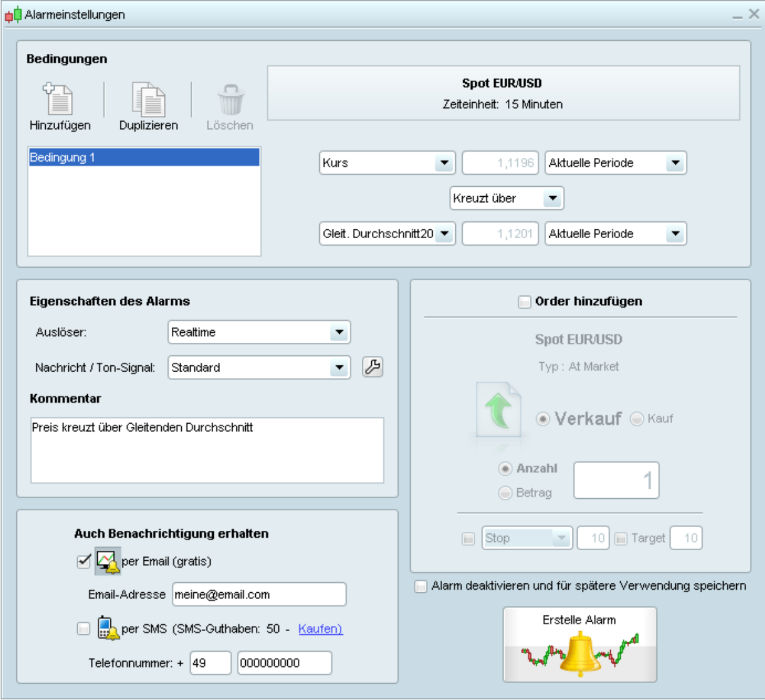The width and height of the screenshot is (765, 700).
Task: Click the Kommentar text area
Action: coord(207,451)
